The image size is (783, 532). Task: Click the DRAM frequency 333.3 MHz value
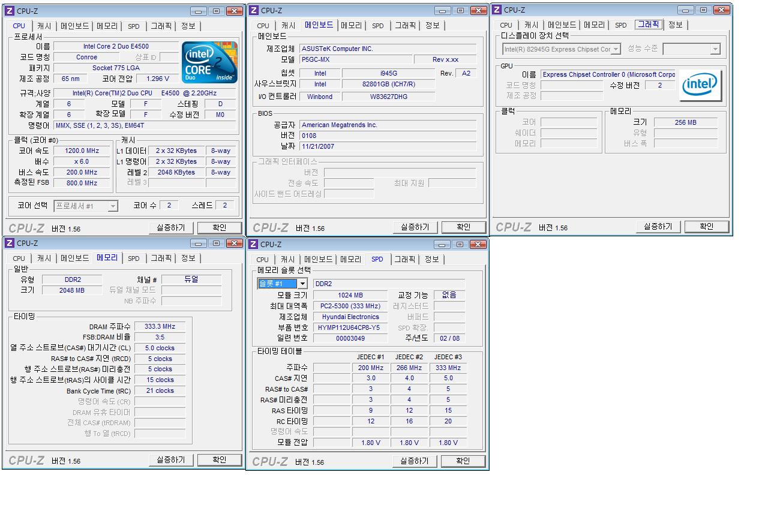160,326
